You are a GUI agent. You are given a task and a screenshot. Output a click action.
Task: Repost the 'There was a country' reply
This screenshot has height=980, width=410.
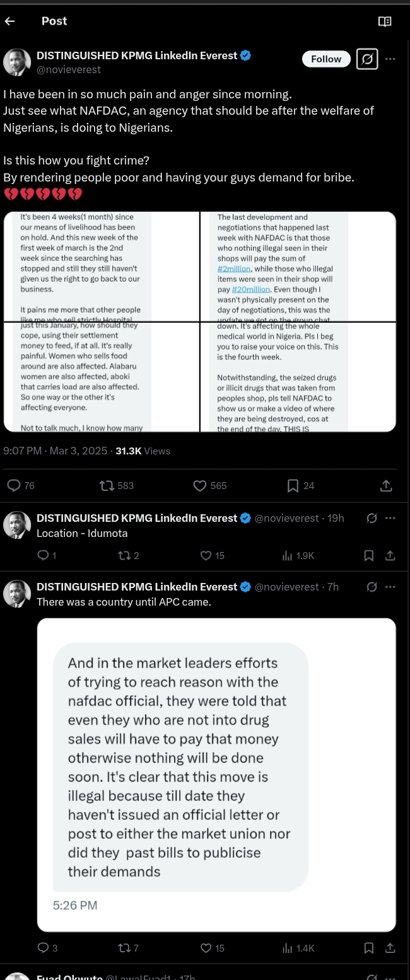(x=124, y=948)
